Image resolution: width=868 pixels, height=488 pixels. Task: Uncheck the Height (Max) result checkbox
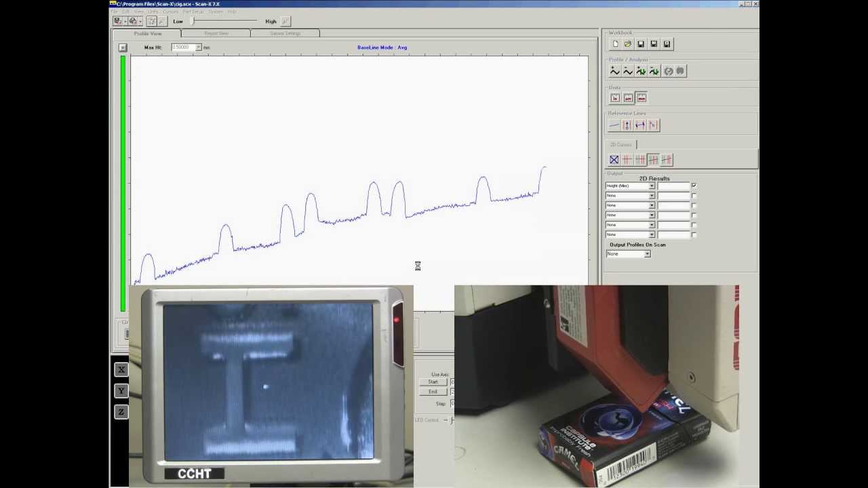point(694,186)
